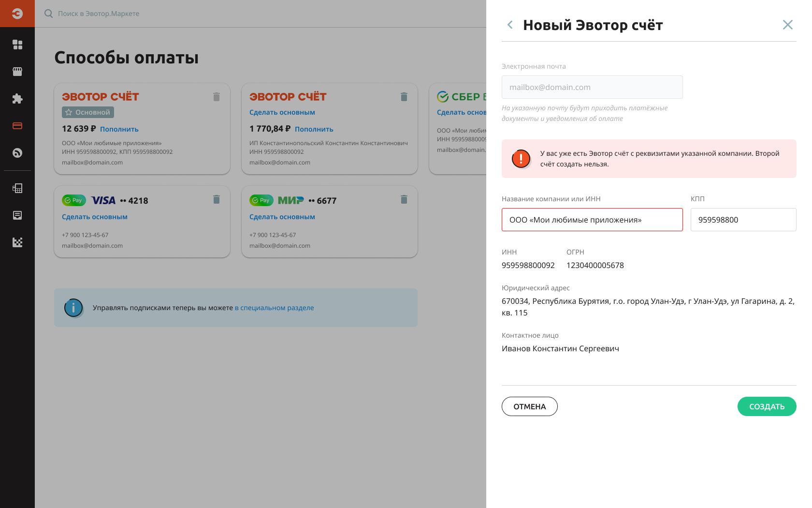Screen dimensions: 812x508
Task: Click the Электронная почта input field
Action: [592, 87]
